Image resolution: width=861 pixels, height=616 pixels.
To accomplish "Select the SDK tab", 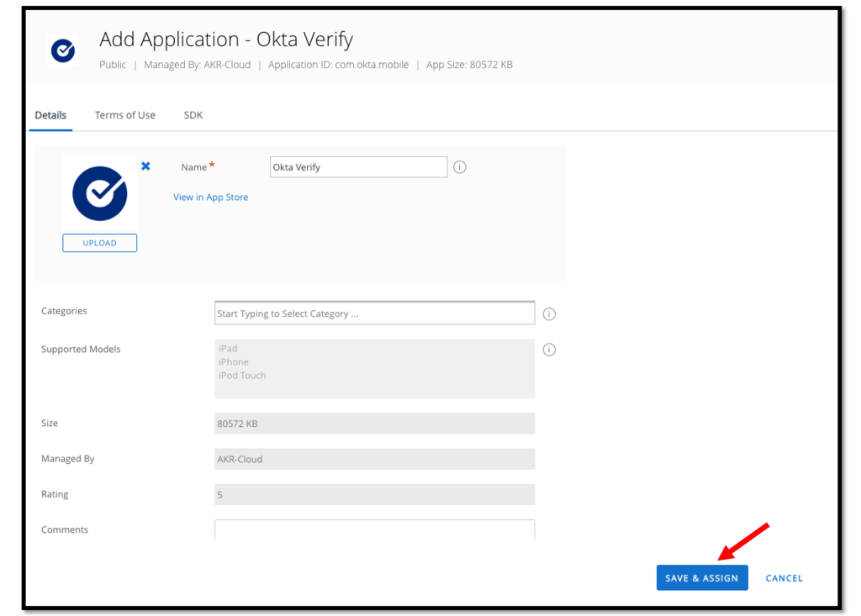I will [x=193, y=115].
